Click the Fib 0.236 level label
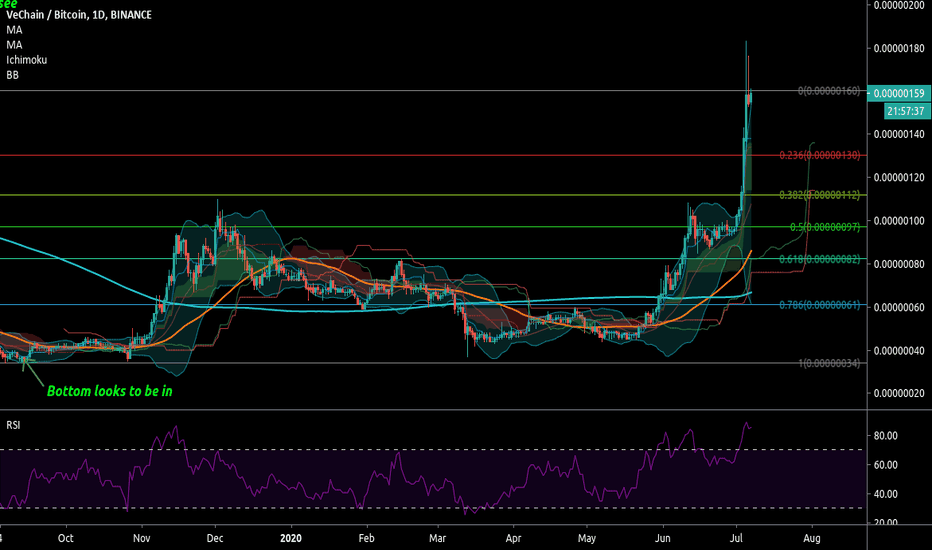The height and width of the screenshot is (550, 932). [820, 155]
